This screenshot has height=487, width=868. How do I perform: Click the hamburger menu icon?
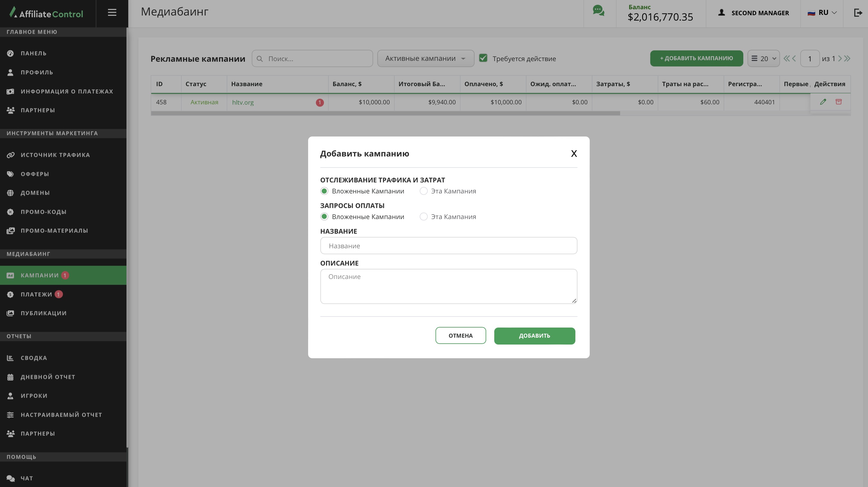pyautogui.click(x=112, y=13)
